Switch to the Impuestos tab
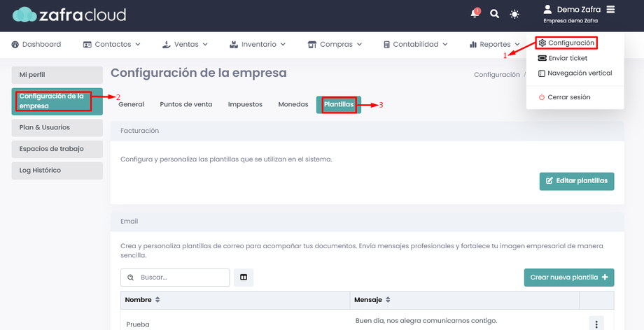 pyautogui.click(x=245, y=105)
